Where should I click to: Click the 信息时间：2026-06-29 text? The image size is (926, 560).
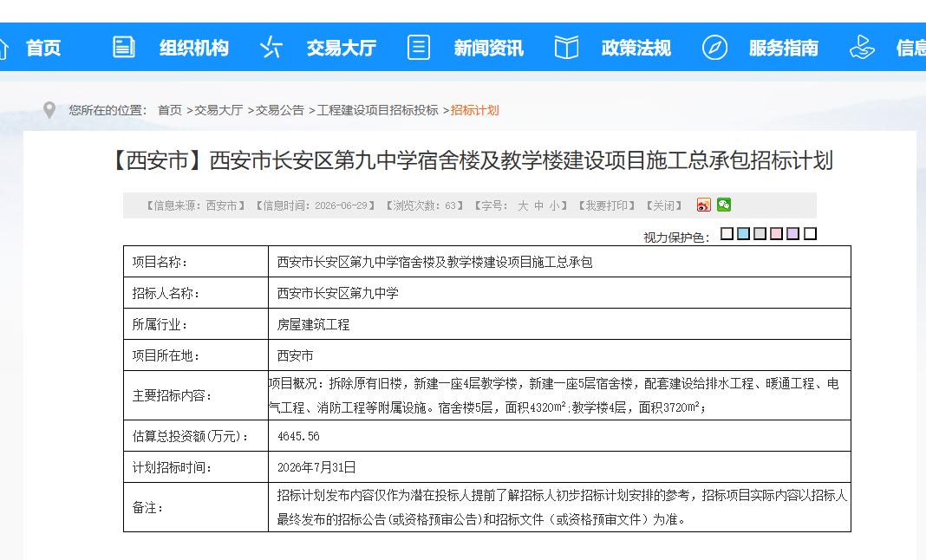pos(316,205)
